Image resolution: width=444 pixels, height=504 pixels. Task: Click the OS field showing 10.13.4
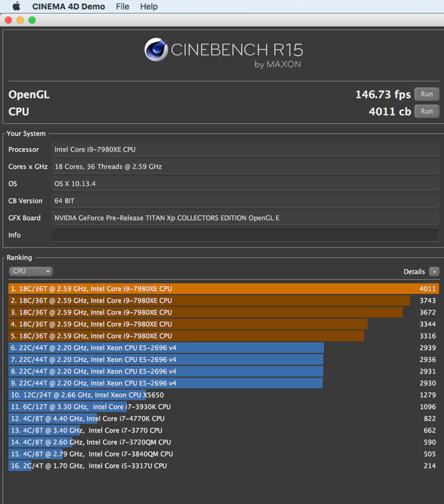245,183
